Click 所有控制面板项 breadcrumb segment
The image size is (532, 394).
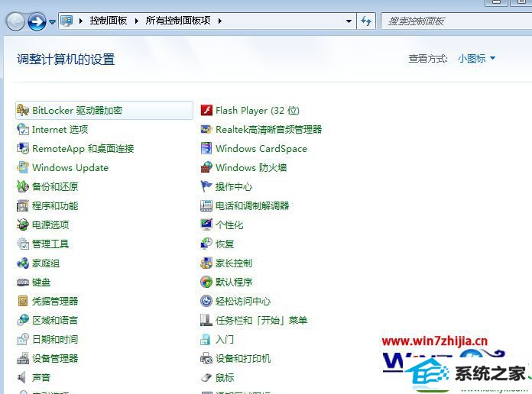tap(178, 21)
